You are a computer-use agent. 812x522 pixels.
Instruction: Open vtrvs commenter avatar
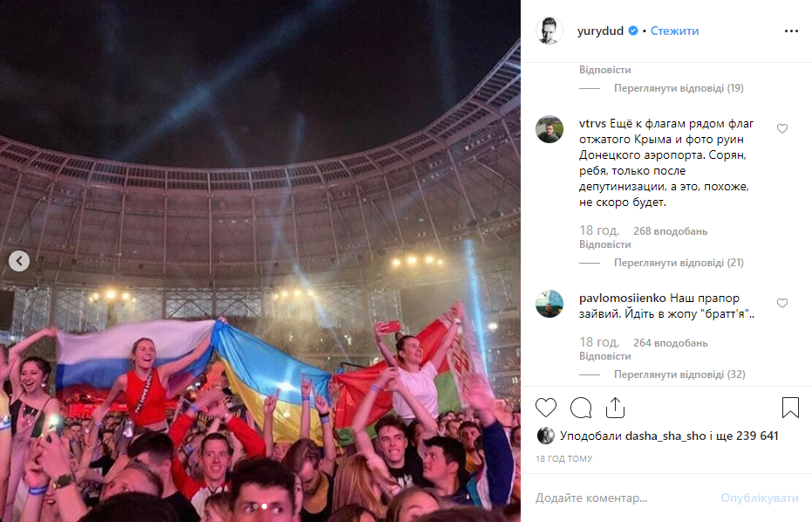click(549, 129)
